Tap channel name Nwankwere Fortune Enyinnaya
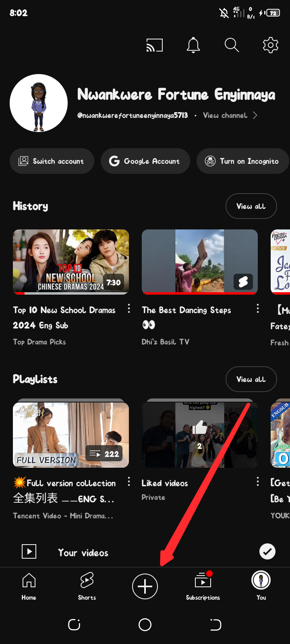 pyautogui.click(x=176, y=95)
